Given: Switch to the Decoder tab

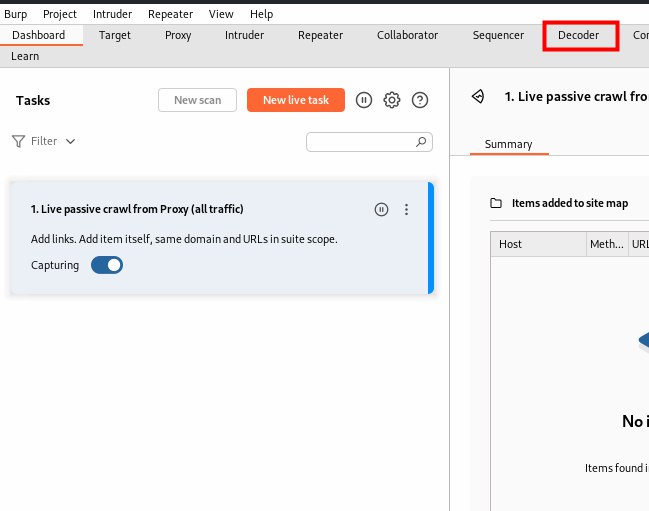Looking at the screenshot, I should 578,35.
